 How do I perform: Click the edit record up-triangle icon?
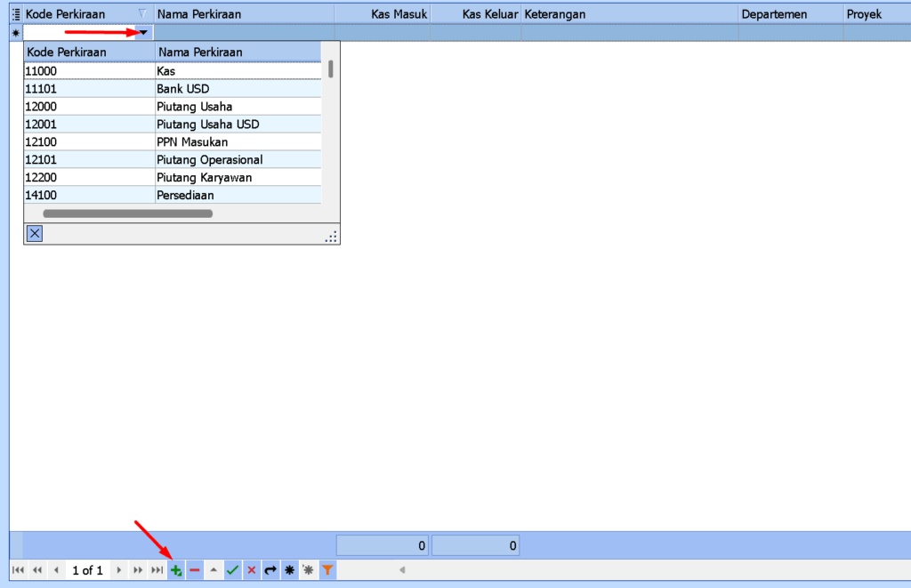click(x=214, y=570)
